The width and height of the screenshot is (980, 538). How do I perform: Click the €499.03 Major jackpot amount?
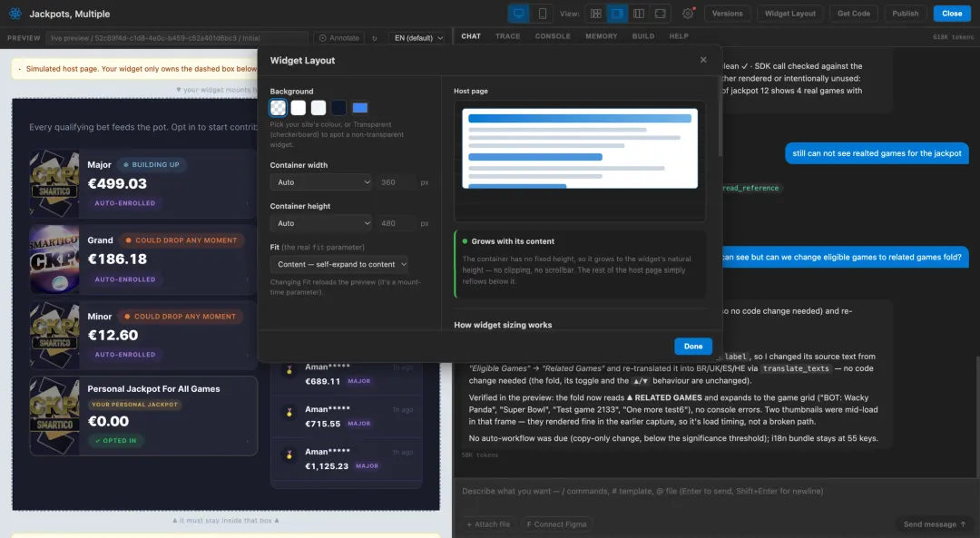tap(117, 183)
